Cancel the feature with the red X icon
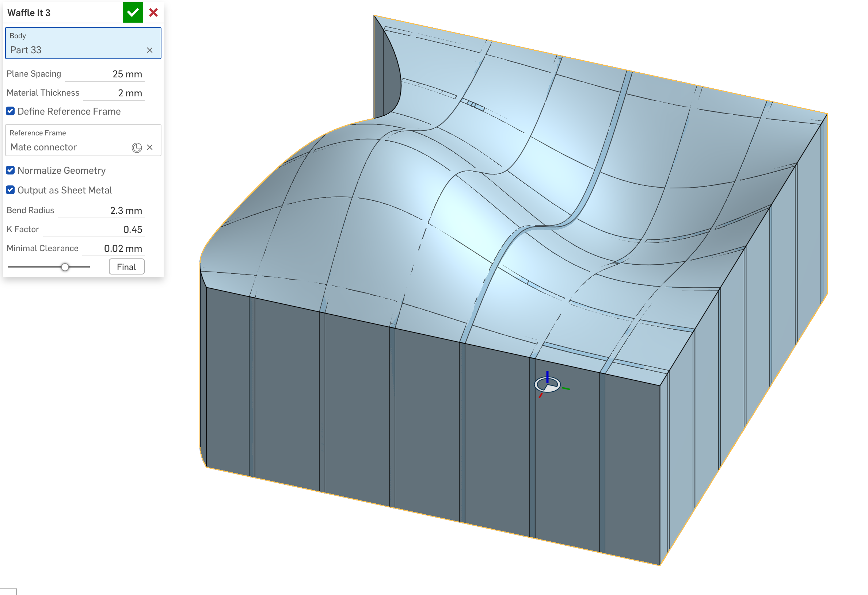The width and height of the screenshot is (868, 595). [x=153, y=13]
